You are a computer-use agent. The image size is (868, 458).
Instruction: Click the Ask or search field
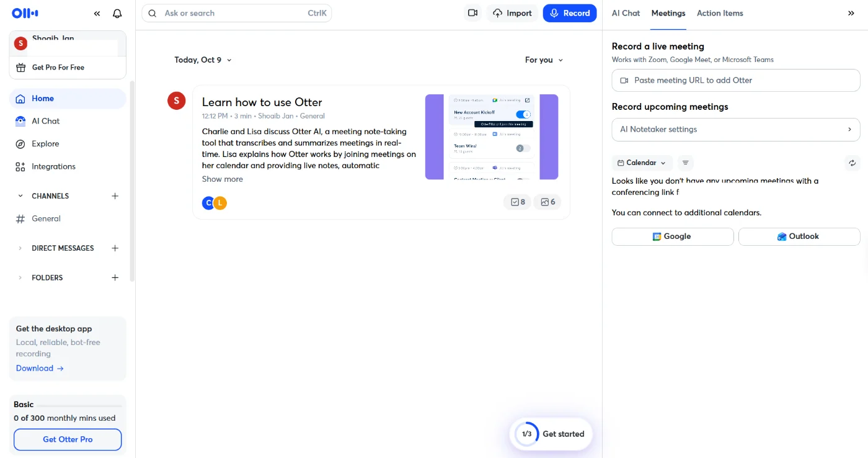pyautogui.click(x=237, y=13)
